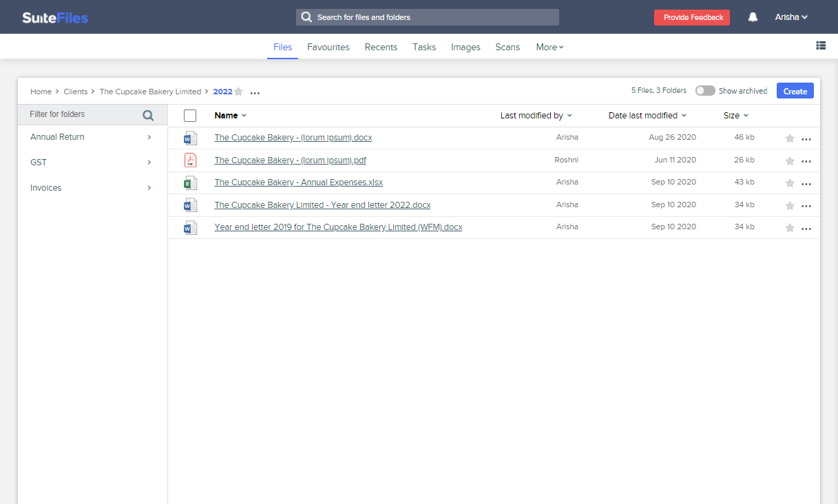Click the search icon in the folder filter
The height and width of the screenshot is (504, 838).
point(147,114)
